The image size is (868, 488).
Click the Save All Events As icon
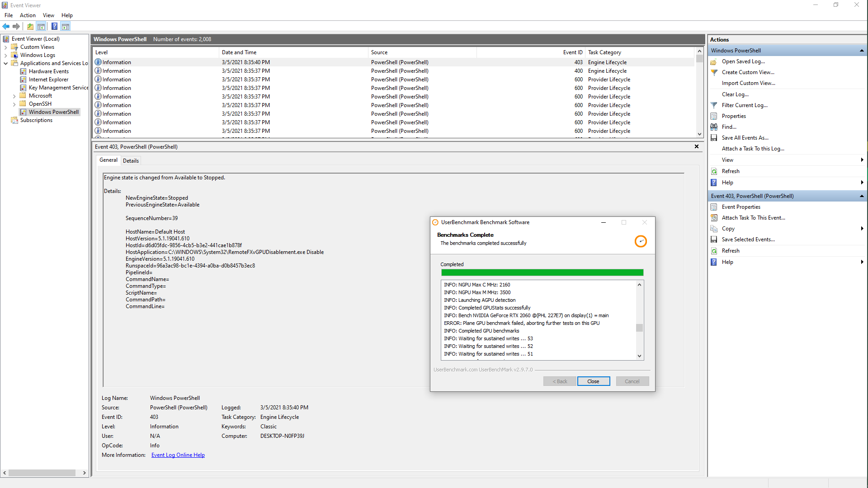(x=714, y=138)
